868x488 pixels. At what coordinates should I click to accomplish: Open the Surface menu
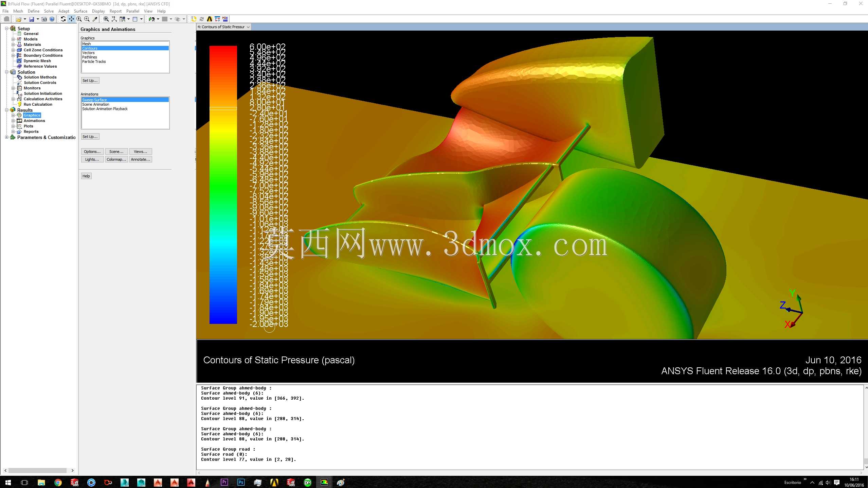coord(80,11)
